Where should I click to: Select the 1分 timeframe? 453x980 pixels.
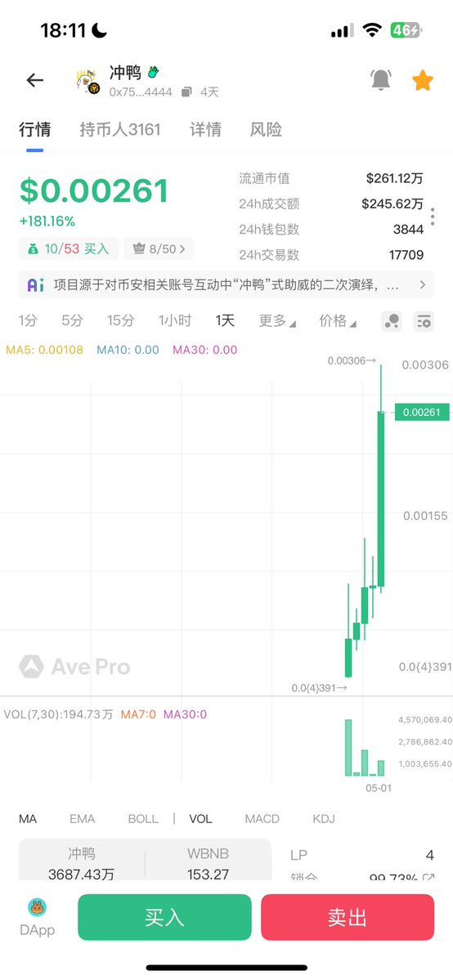pos(28,320)
